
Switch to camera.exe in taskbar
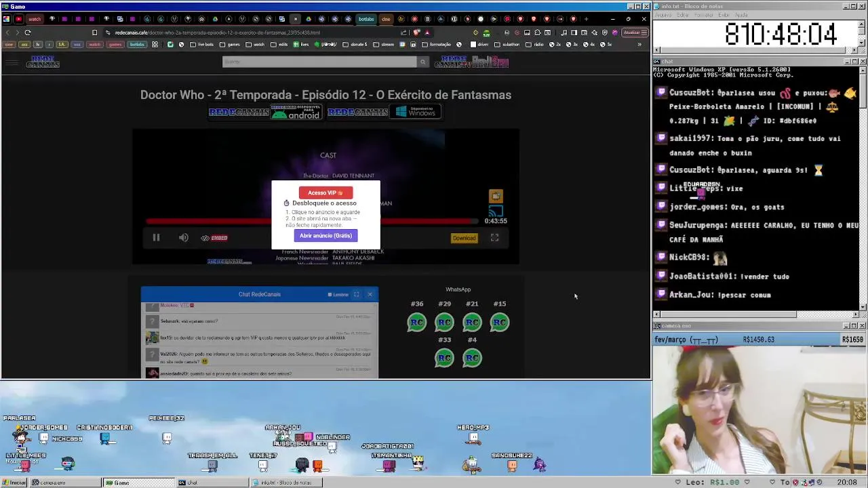point(65,483)
